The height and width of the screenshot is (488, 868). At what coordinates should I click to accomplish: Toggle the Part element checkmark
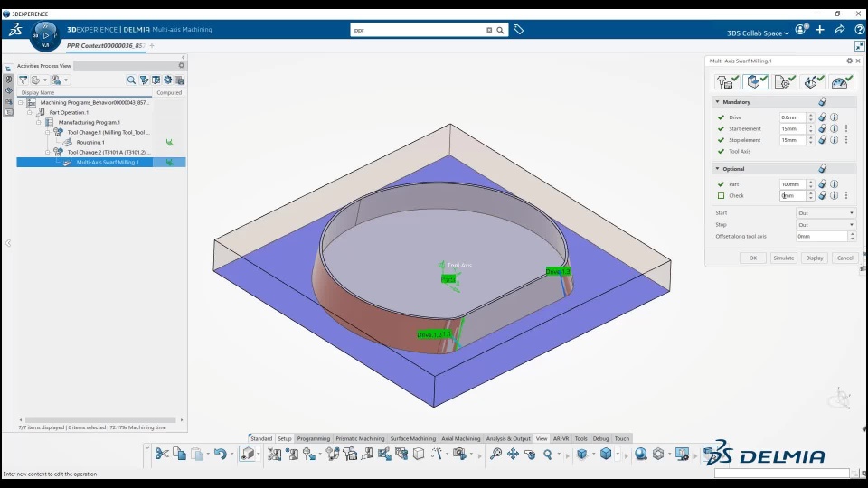click(721, 183)
